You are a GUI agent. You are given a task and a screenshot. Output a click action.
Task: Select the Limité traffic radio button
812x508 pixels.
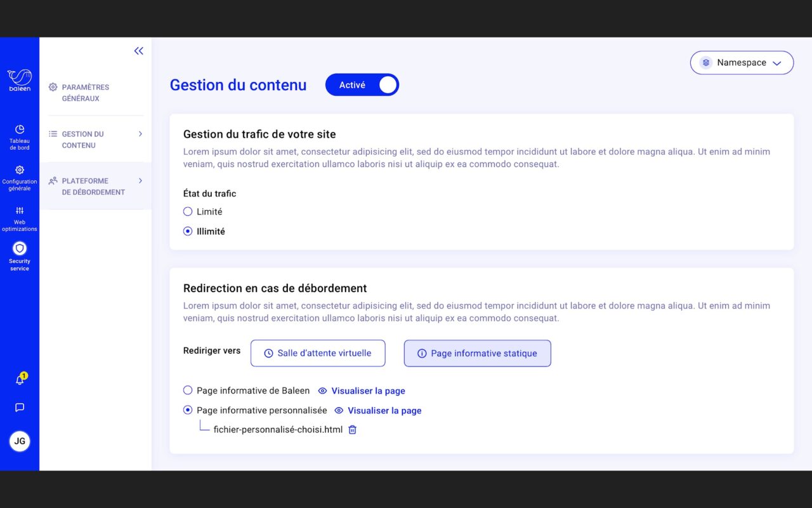click(188, 211)
